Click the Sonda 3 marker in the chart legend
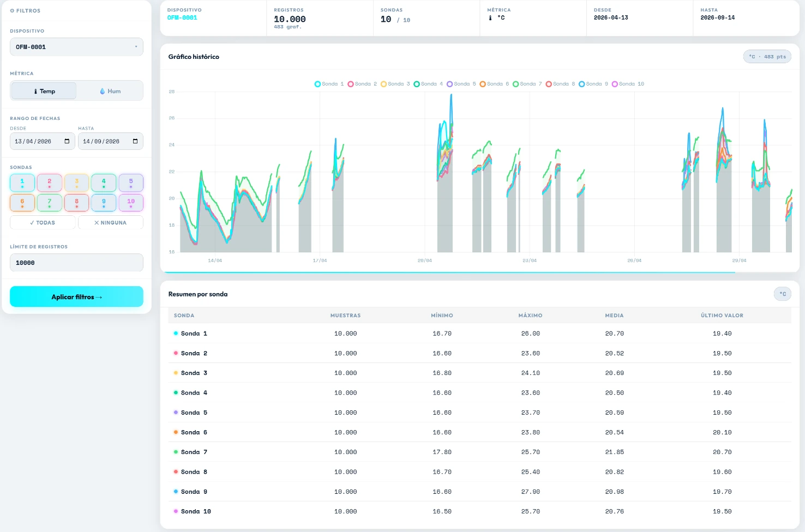Screen dimensions: 805x532 tap(384, 84)
